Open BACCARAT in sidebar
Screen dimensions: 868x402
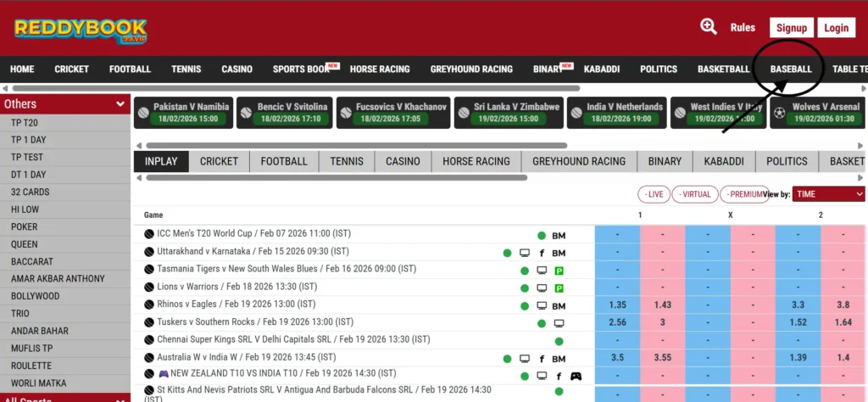(65, 261)
